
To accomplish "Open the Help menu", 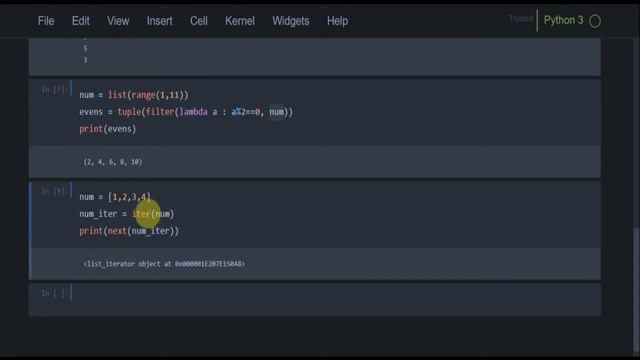I will (x=337, y=21).
